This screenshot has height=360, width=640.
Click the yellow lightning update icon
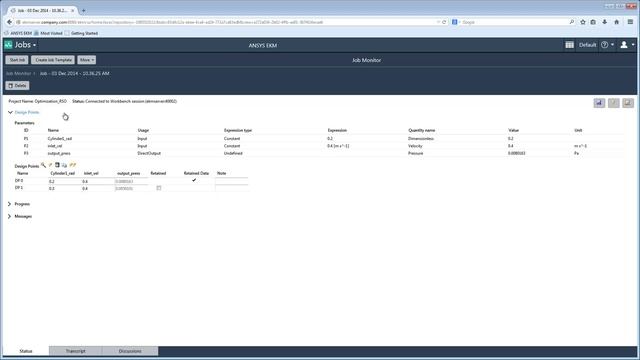[73, 165]
